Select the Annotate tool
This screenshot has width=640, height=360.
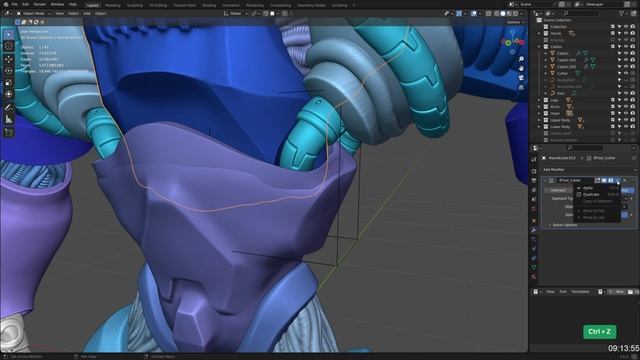[x=9, y=108]
